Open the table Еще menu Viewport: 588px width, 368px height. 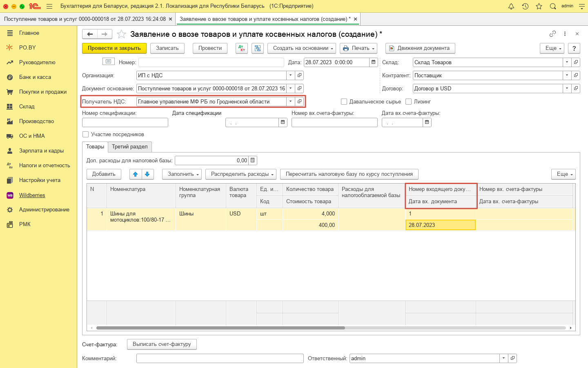(563, 174)
